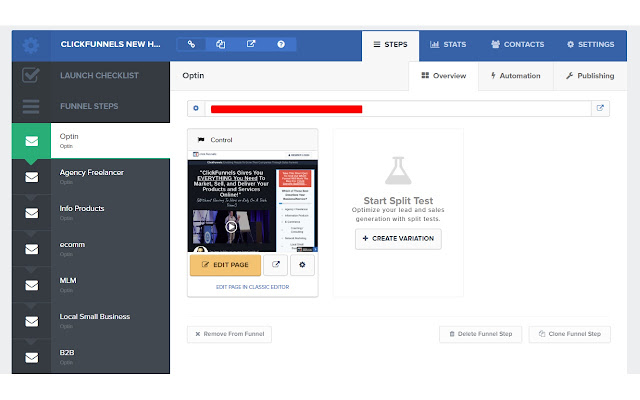Click Edit Page in Classic Editor link

coord(252,287)
